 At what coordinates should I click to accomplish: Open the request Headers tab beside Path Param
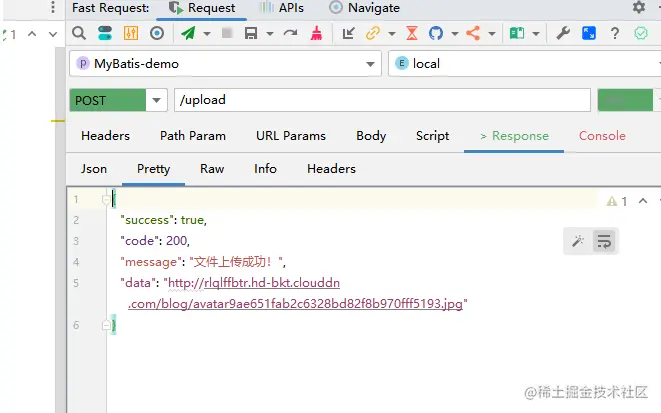click(x=105, y=136)
